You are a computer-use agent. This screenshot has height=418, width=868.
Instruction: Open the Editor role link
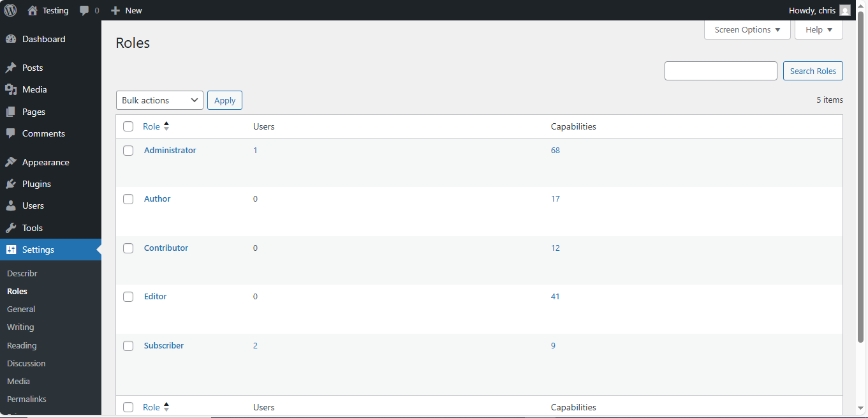155,296
